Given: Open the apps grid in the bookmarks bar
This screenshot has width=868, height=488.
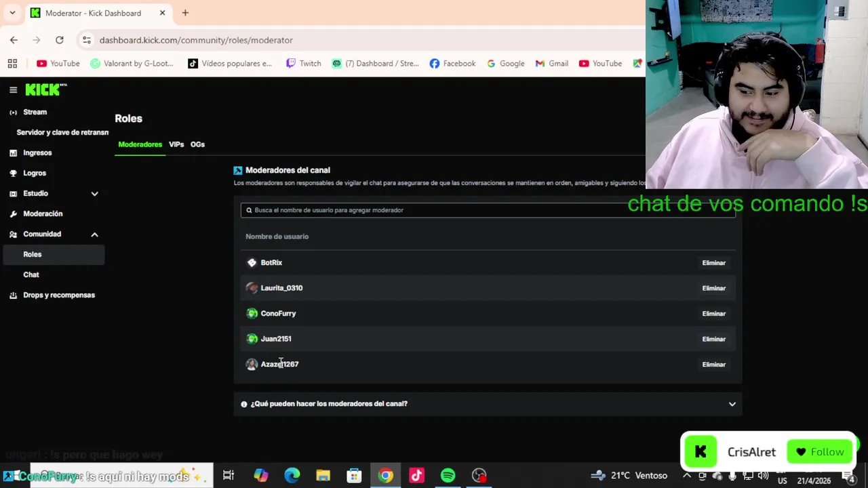Looking at the screenshot, I should 12,63.
